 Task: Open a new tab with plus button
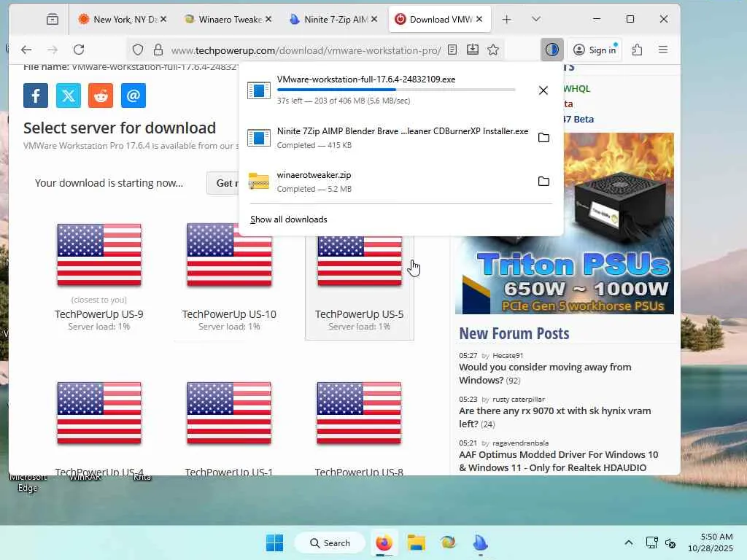pyautogui.click(x=506, y=19)
